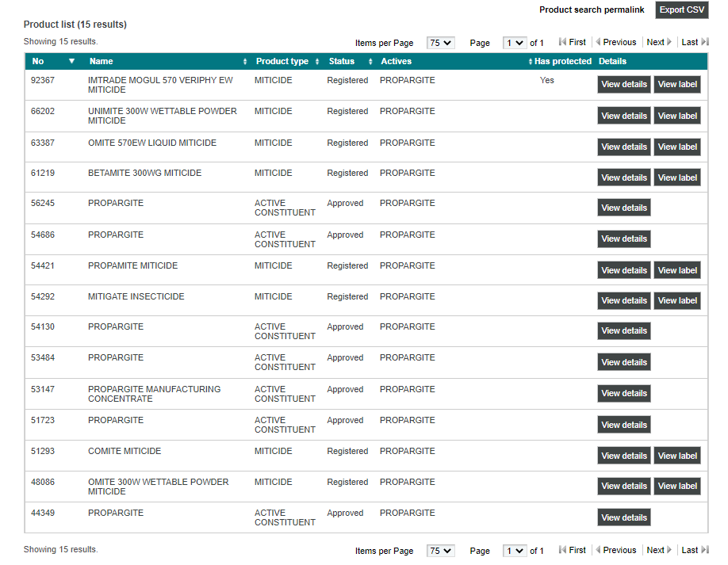Select the name MITIGATE INSECTICIDE
Screen dimensions: 728x565
point(136,296)
